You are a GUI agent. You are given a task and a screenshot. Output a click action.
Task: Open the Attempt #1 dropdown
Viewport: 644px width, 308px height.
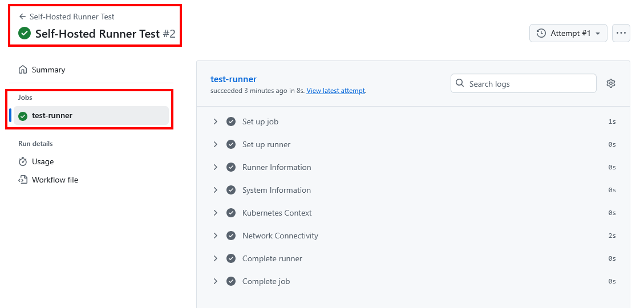(568, 33)
